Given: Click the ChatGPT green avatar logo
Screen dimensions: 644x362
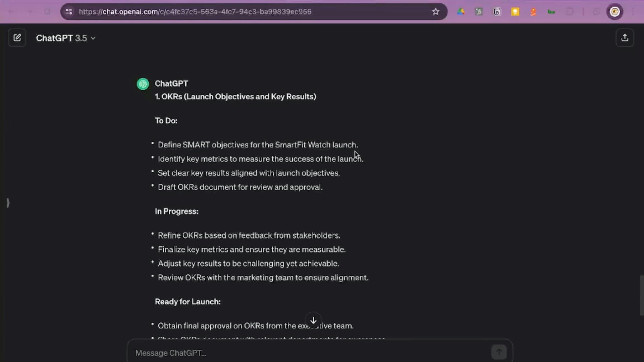Looking at the screenshot, I should pyautogui.click(x=143, y=84).
